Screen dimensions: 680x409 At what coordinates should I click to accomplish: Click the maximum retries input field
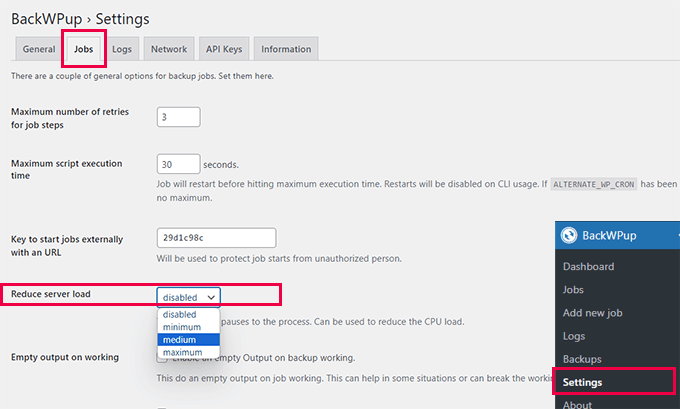click(178, 117)
